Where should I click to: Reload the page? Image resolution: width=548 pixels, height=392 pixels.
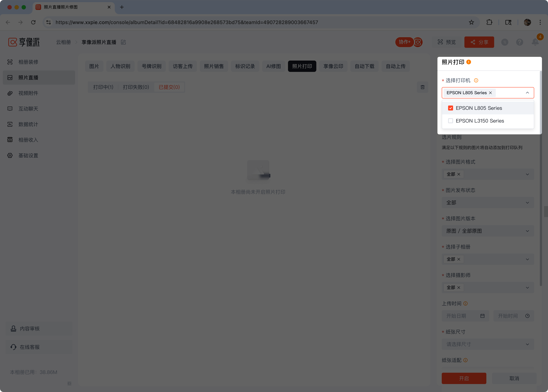coord(33,22)
